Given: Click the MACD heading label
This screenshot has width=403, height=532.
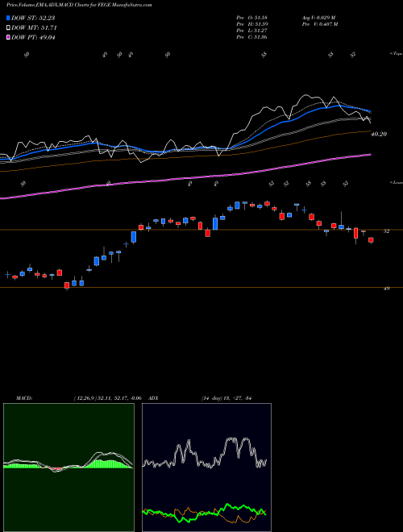Looking at the screenshot, I should point(23,398).
